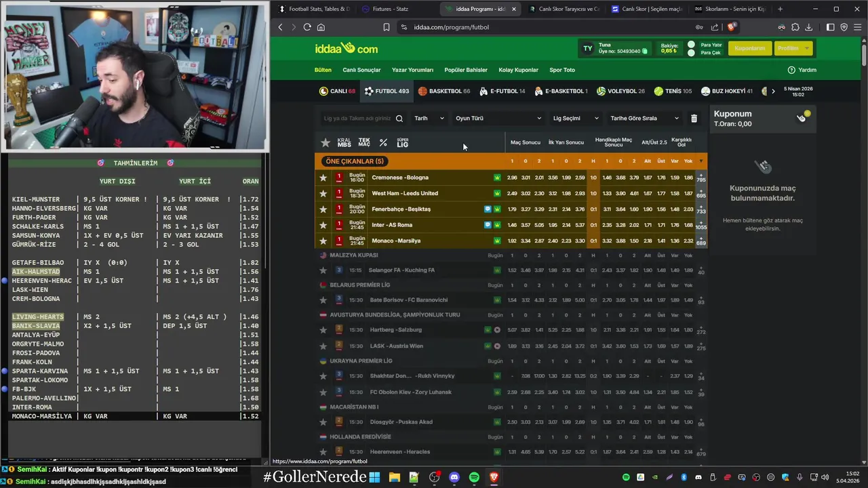Open the Popüler Bahisler menu item
Image resolution: width=868 pixels, height=488 pixels.
466,70
